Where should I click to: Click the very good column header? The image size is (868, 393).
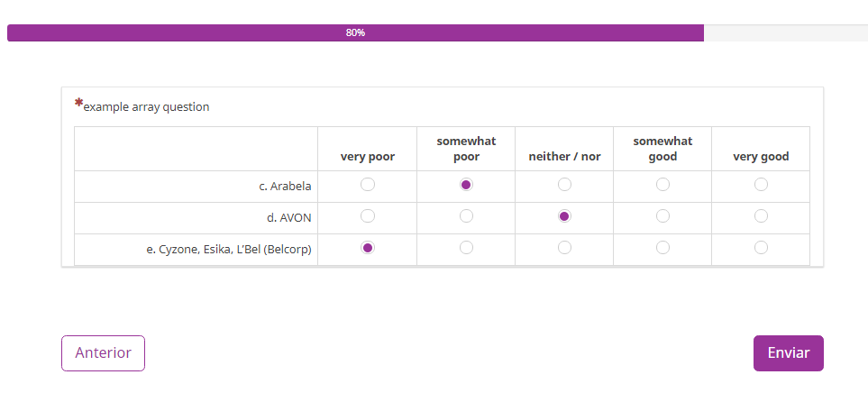tap(761, 157)
